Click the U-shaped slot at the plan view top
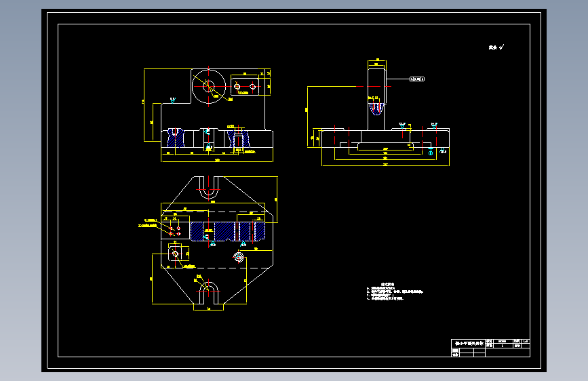Viewport: 588px width, 381px height. pos(209,188)
